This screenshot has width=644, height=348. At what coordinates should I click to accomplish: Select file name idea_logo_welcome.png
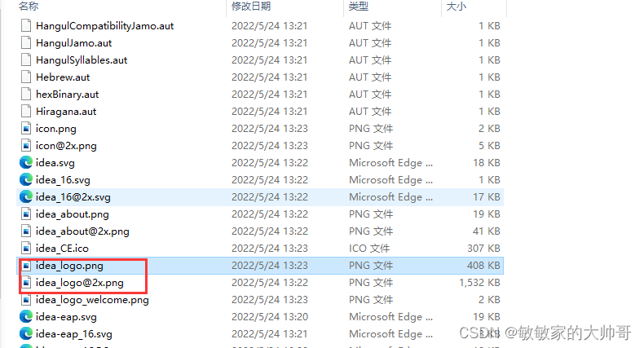tap(92, 300)
